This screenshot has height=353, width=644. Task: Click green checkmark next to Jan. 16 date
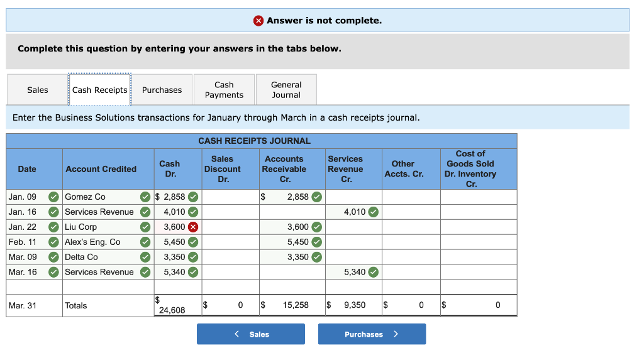tap(53, 212)
